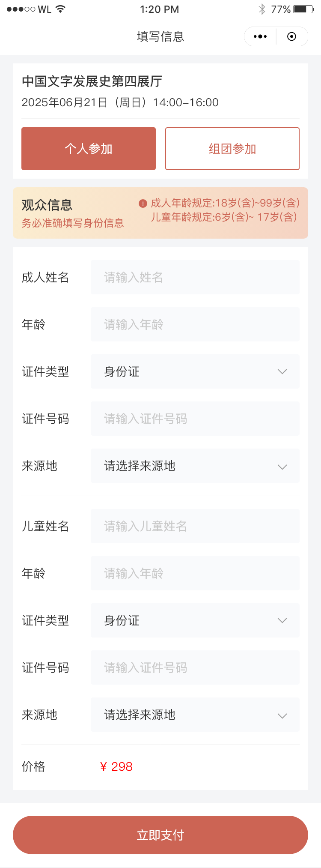Focus the child 年龄 input field
321x868 pixels.
pos(195,573)
